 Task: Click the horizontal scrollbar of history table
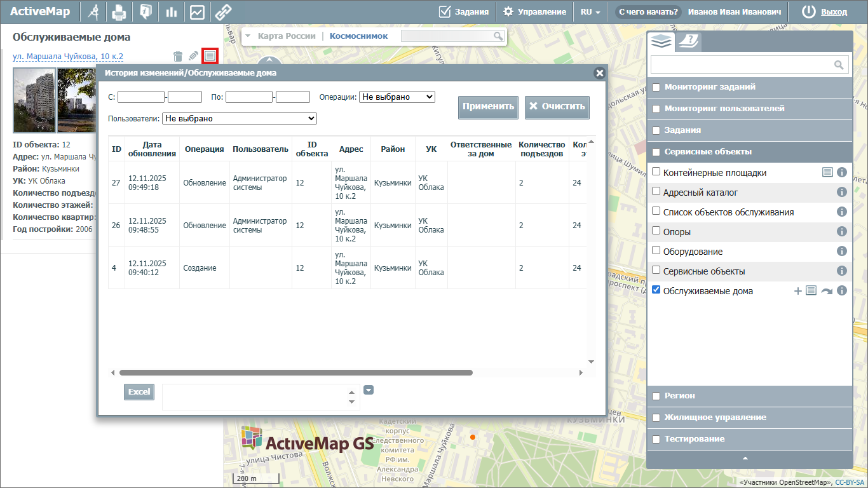295,373
